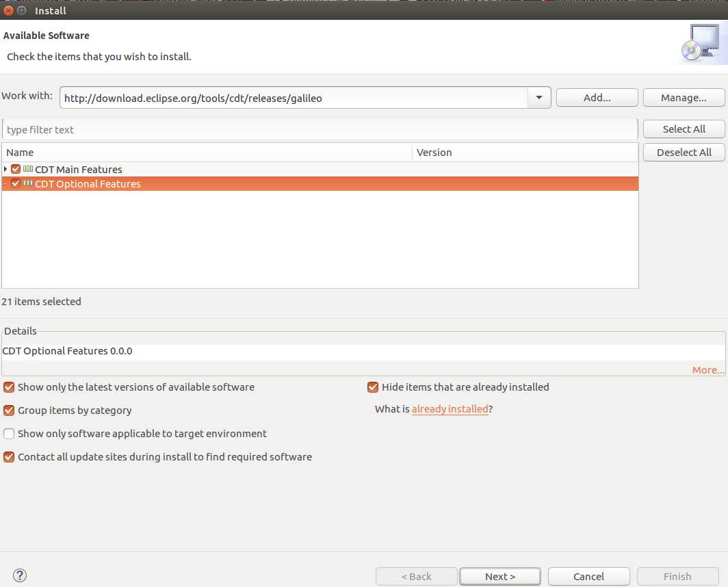
Task: Click the type filter text field
Action: [320, 129]
